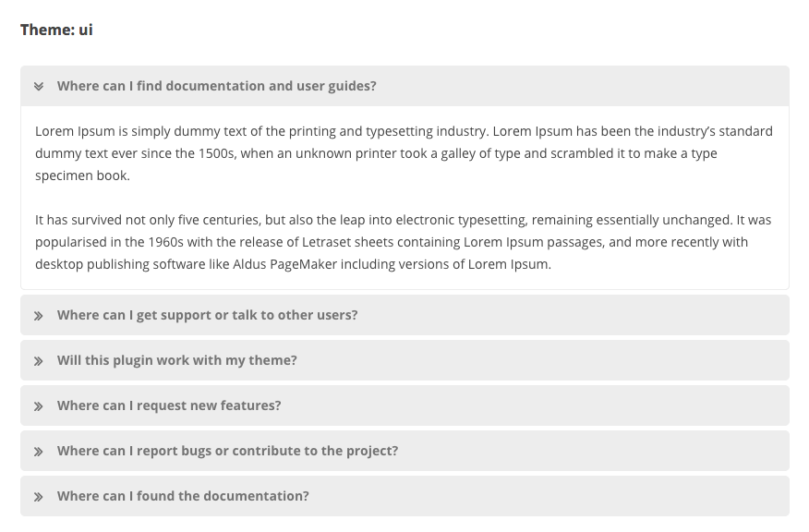Show the 'Where can I found the documentation?' answer
The image size is (809, 532).
coord(183,496)
